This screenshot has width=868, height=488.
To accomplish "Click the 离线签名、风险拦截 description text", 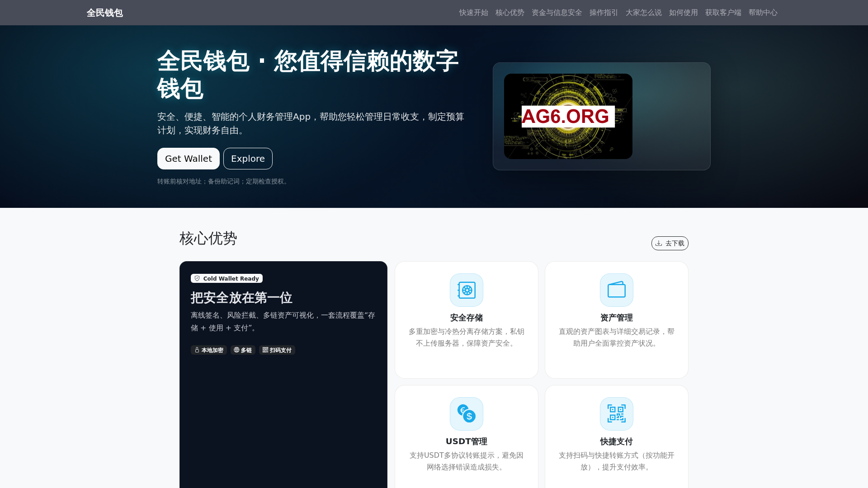I will [x=283, y=321].
